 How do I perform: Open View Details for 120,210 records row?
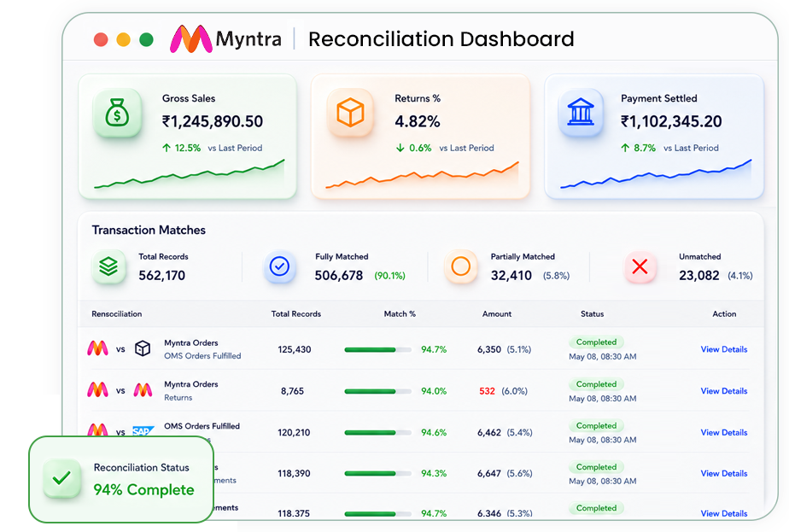point(723,432)
